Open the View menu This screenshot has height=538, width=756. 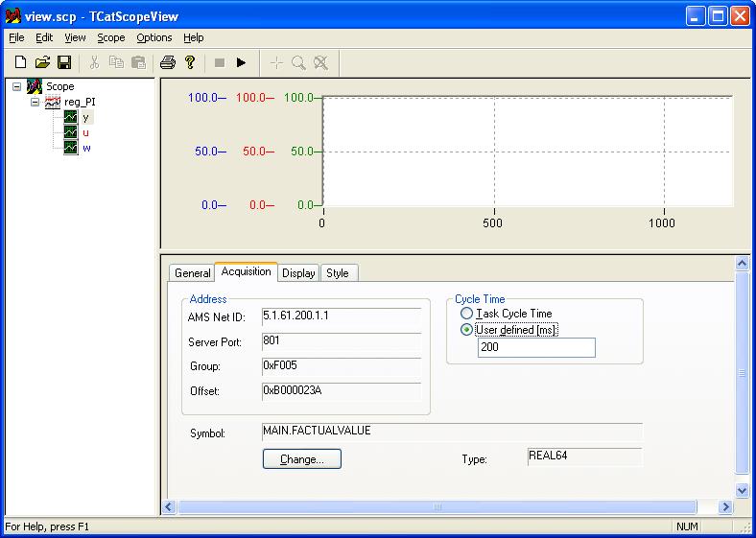[x=75, y=37]
